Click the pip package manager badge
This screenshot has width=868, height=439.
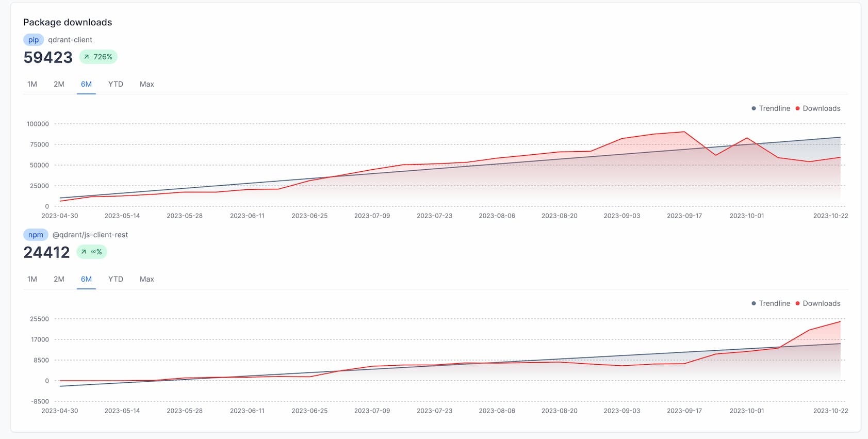coord(33,39)
